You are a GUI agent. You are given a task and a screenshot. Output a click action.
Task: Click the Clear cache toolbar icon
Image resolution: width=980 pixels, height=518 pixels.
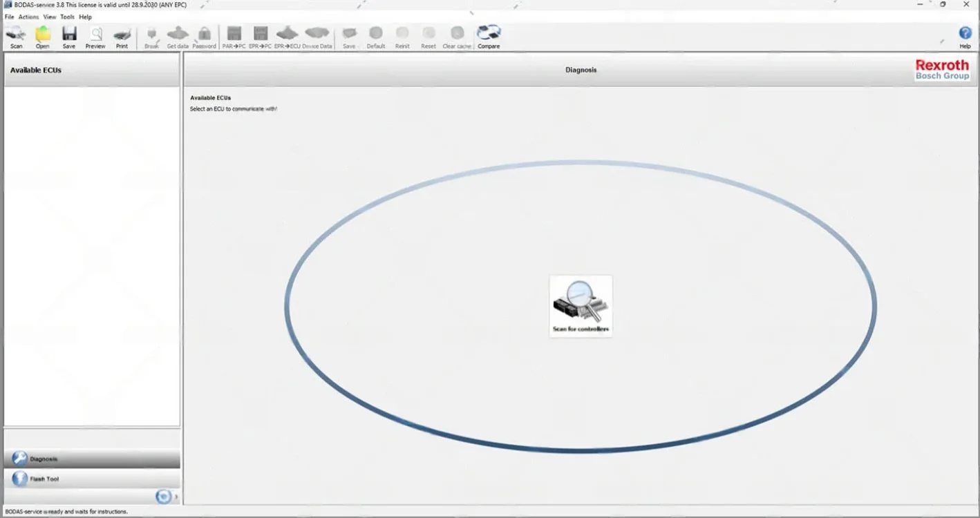coord(457,36)
